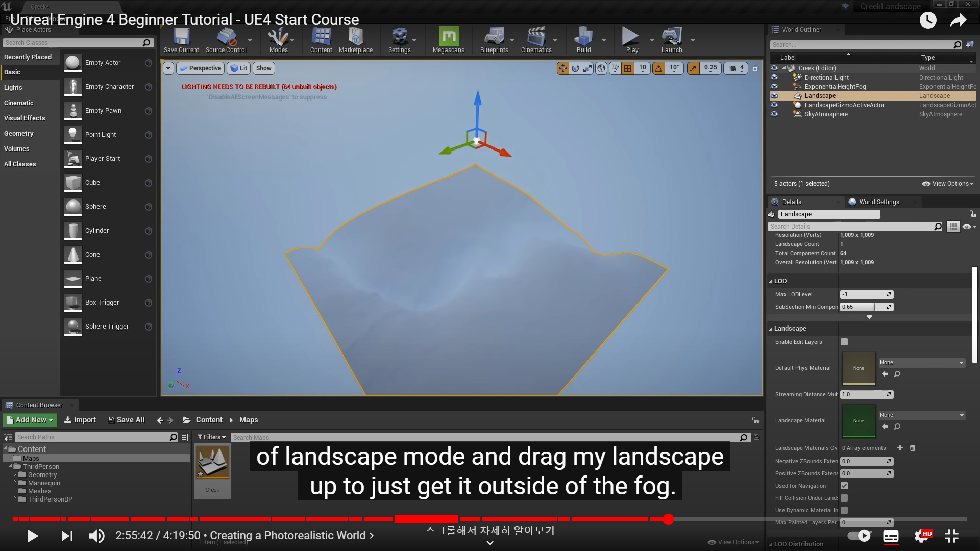Select the Lights category in Place Actors

(13, 88)
